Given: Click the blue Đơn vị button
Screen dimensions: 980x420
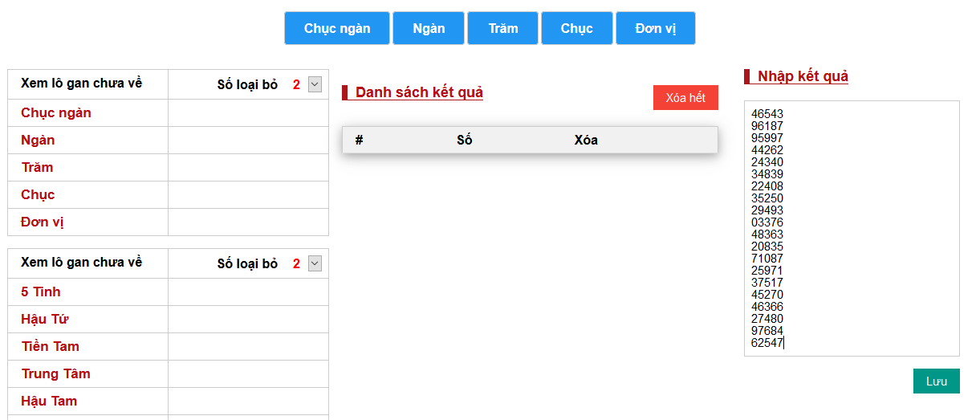Looking at the screenshot, I should click(655, 28).
